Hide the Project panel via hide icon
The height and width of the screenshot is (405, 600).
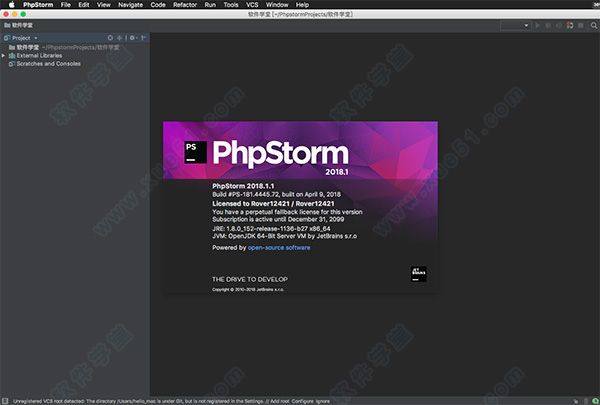point(143,38)
